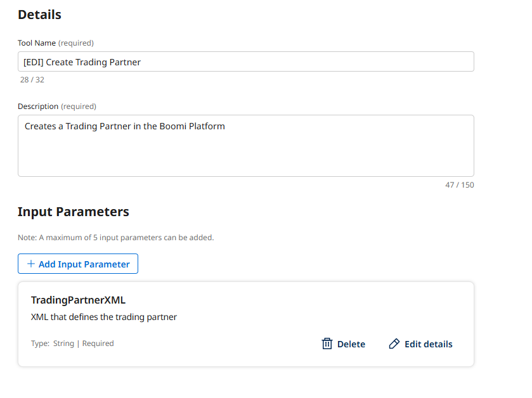
Task: Click the Tool Name (required) label
Action: (x=56, y=43)
